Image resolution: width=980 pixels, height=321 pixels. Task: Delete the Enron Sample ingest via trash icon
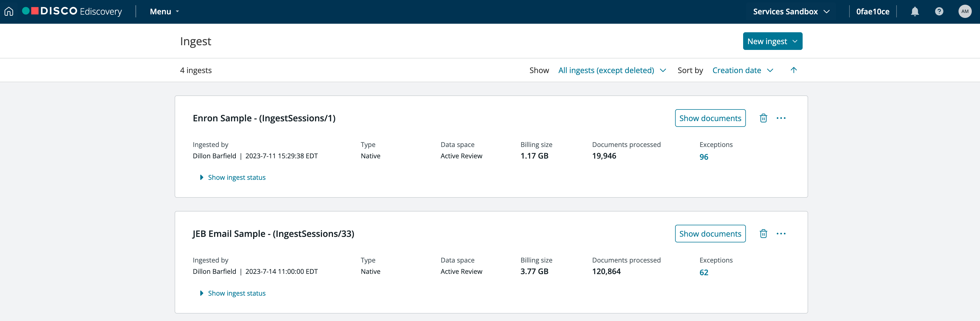763,118
